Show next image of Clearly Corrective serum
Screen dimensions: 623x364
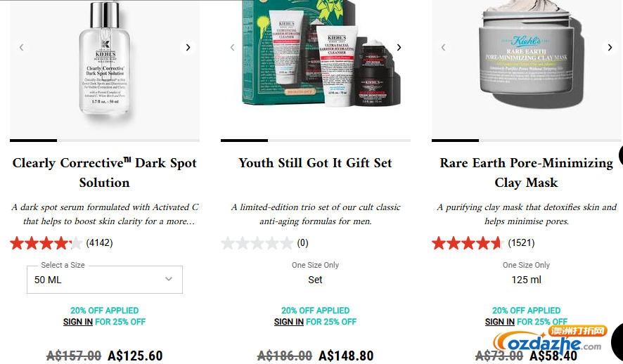188,47
